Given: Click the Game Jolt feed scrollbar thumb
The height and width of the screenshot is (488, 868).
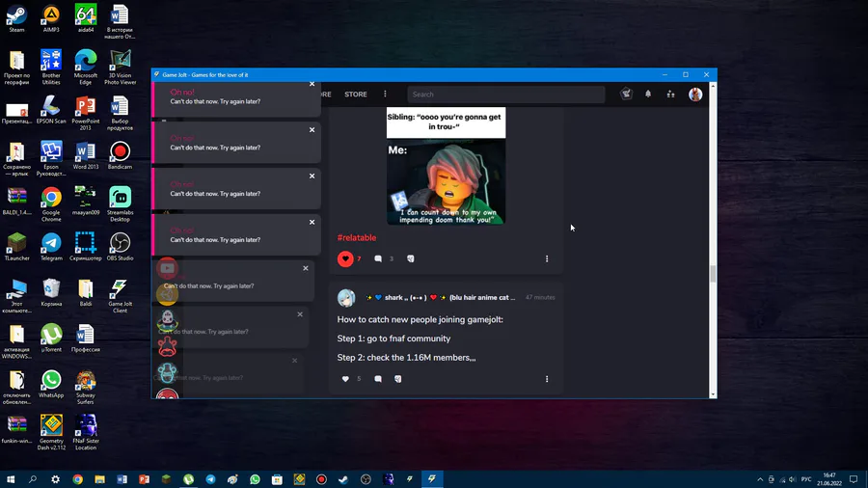Looking at the screenshot, I should (x=713, y=274).
